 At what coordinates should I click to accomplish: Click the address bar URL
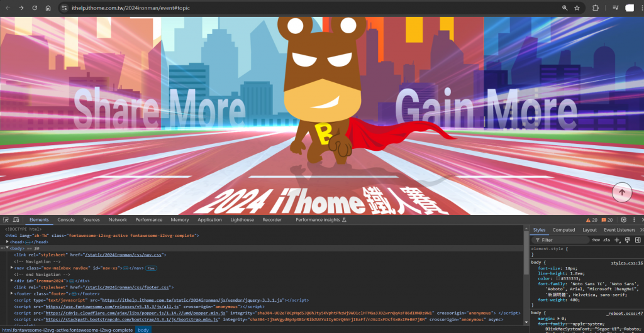click(131, 8)
